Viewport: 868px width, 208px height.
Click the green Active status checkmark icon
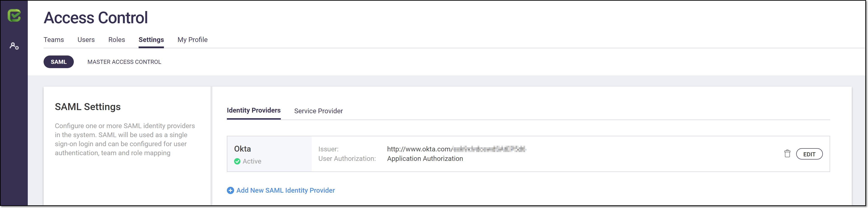[x=237, y=161]
